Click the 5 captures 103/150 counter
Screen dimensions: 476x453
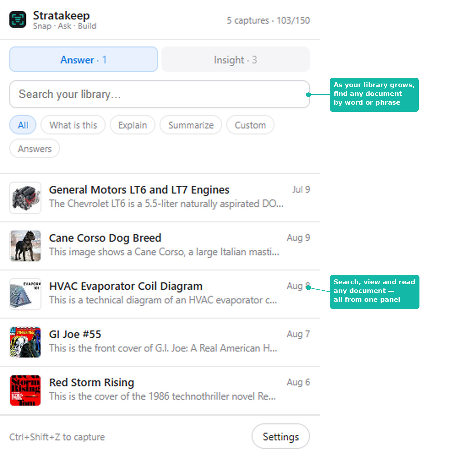click(268, 20)
